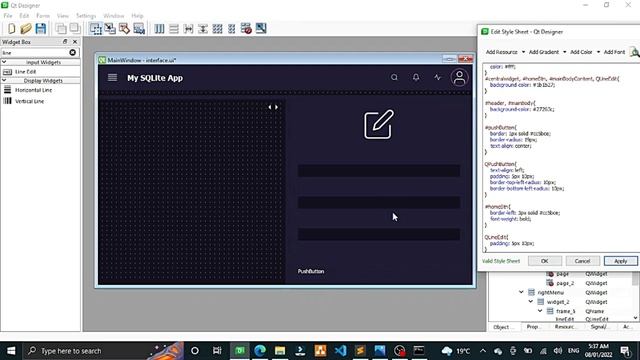This screenshot has height=360, width=640.
Task: Collapse the Display Widgets category
Action: [x=4, y=80]
